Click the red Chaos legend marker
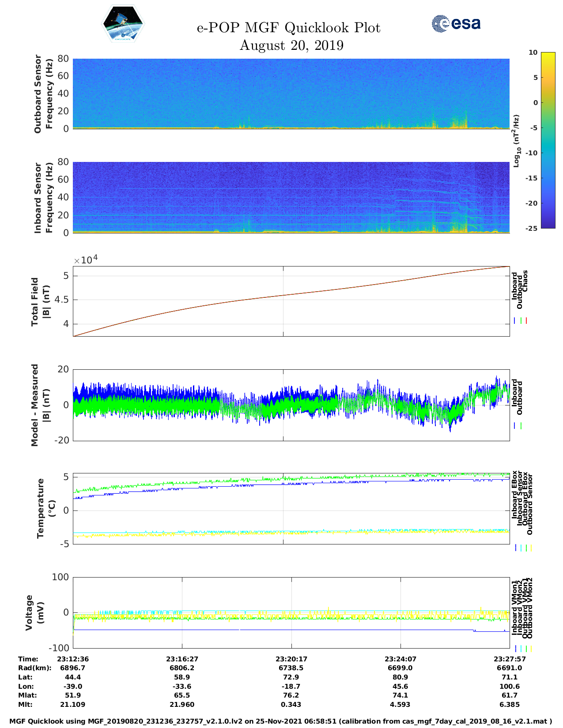 pyautogui.click(x=526, y=321)
